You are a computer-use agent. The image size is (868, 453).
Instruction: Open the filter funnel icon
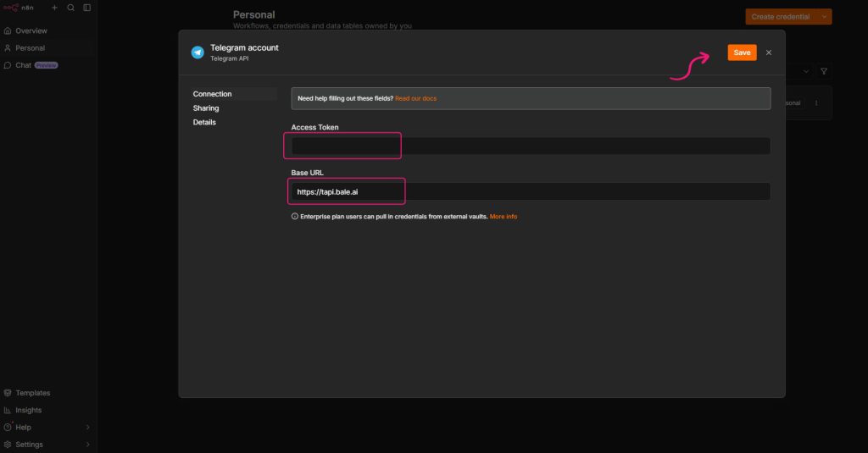(x=824, y=71)
